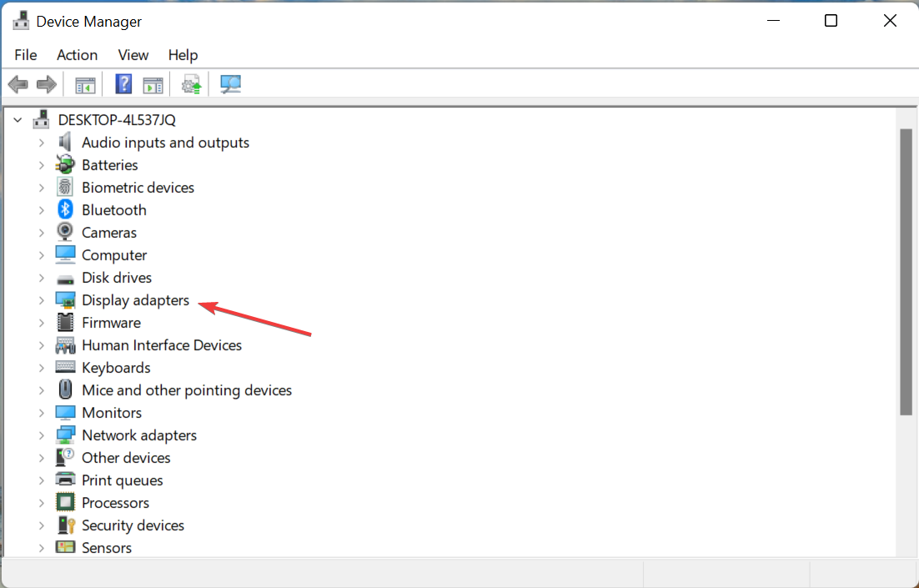This screenshot has width=919, height=588.
Task: Select the Bluetooth device category
Action: tap(113, 209)
